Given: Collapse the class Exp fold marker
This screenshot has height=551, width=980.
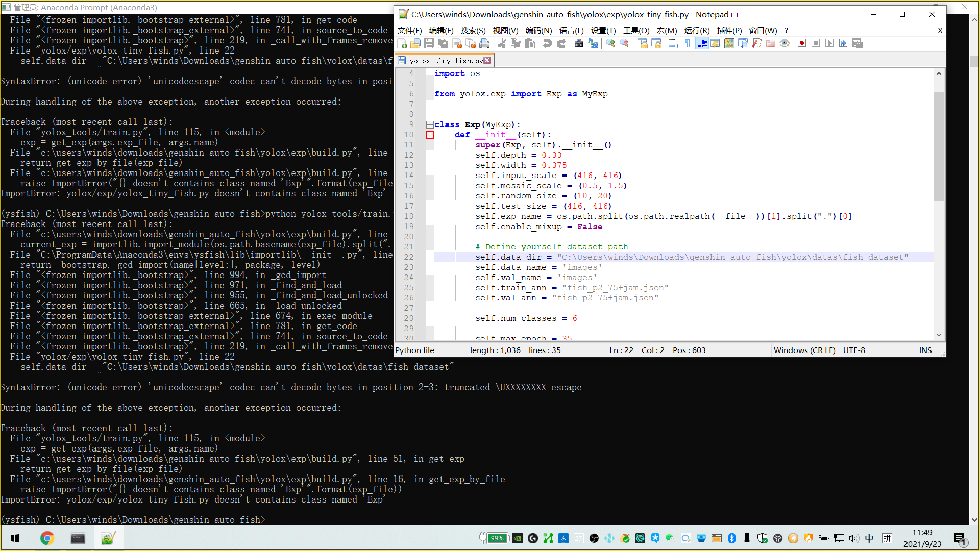Looking at the screenshot, I should (x=430, y=124).
